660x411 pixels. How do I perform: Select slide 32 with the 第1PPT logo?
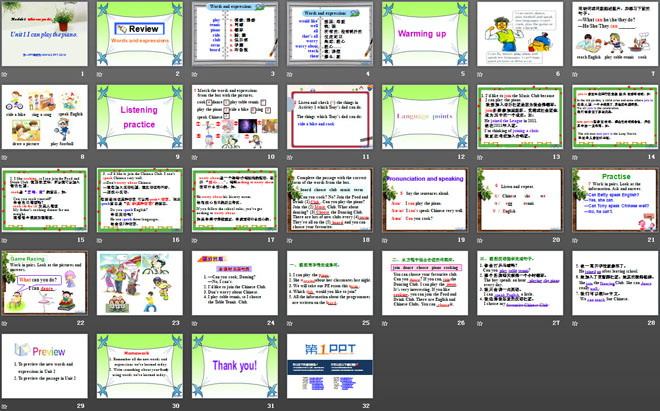click(x=330, y=366)
